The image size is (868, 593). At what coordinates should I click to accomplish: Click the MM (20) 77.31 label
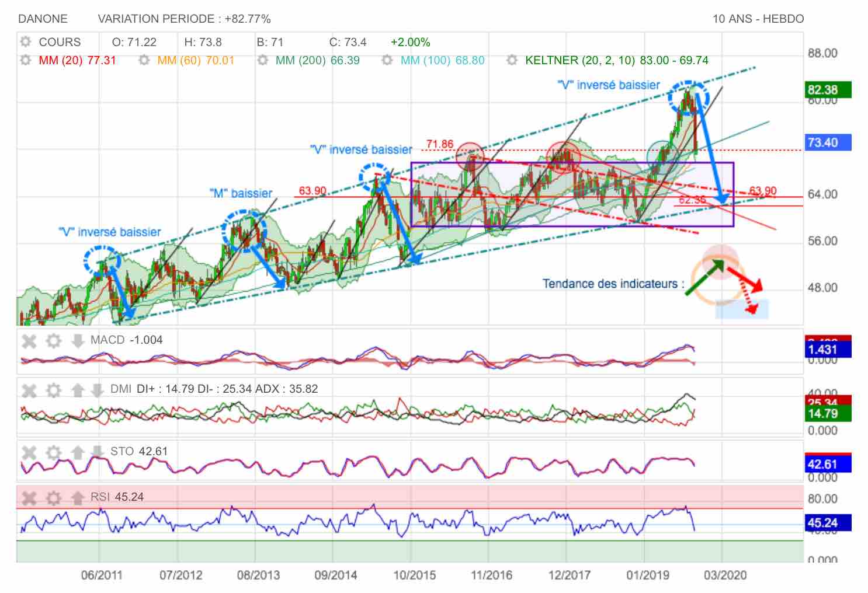click(x=78, y=60)
